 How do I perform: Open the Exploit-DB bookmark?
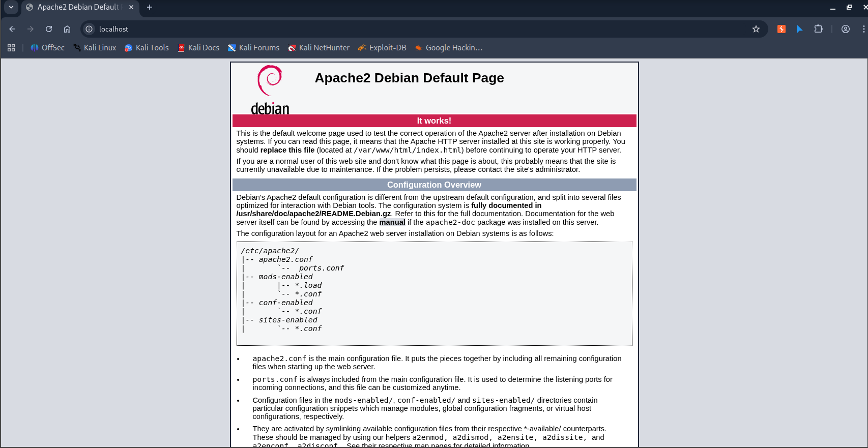pos(382,48)
